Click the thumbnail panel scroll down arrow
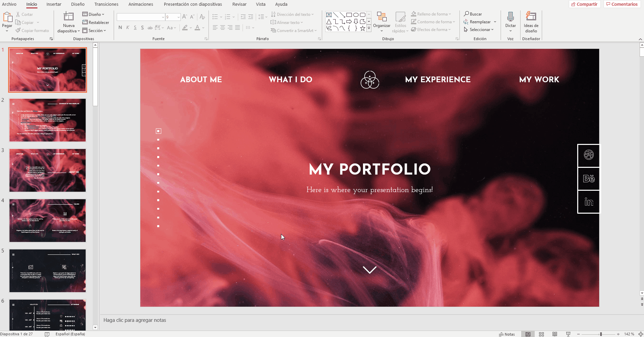The image size is (644, 337). 95,327
